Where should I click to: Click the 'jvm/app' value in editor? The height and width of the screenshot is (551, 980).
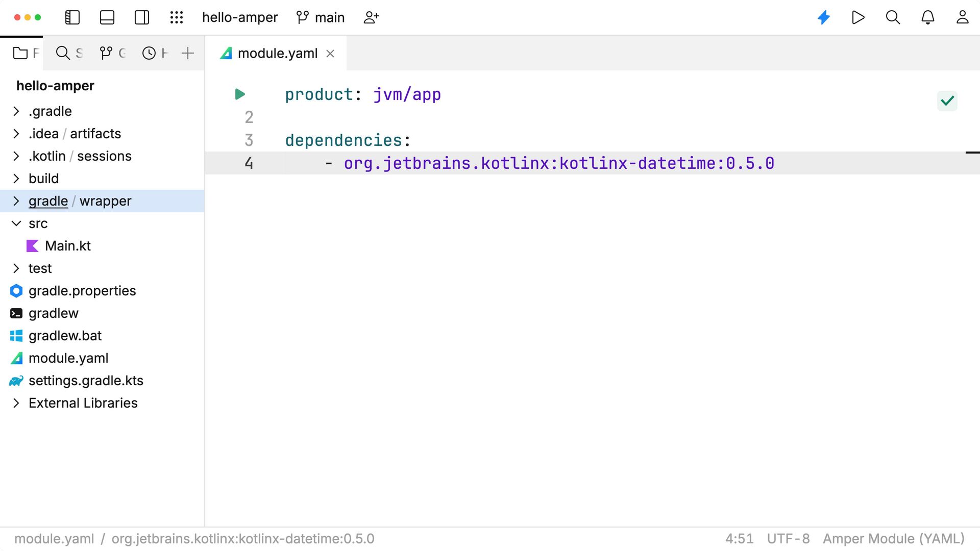tap(407, 94)
